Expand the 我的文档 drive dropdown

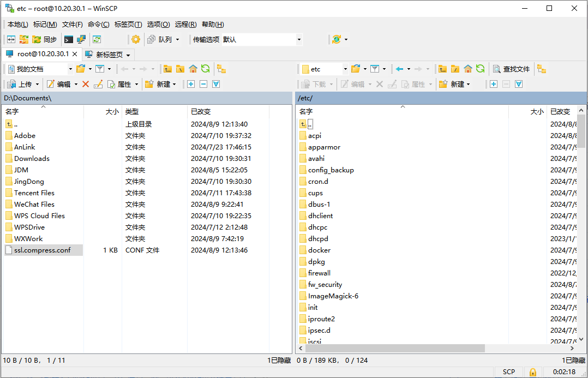coord(70,69)
